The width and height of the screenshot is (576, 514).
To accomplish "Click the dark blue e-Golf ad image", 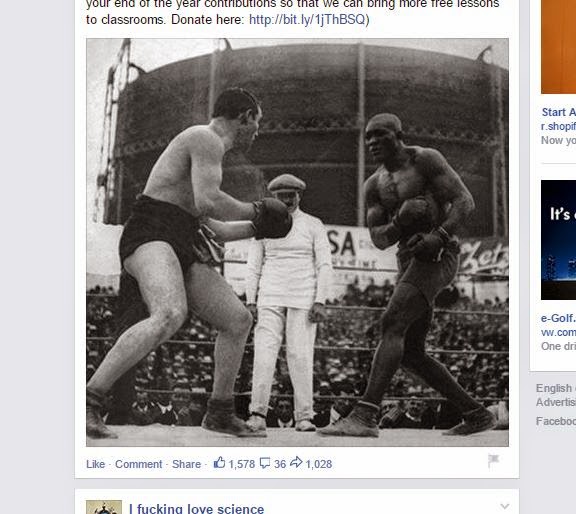I will pyautogui.click(x=558, y=240).
